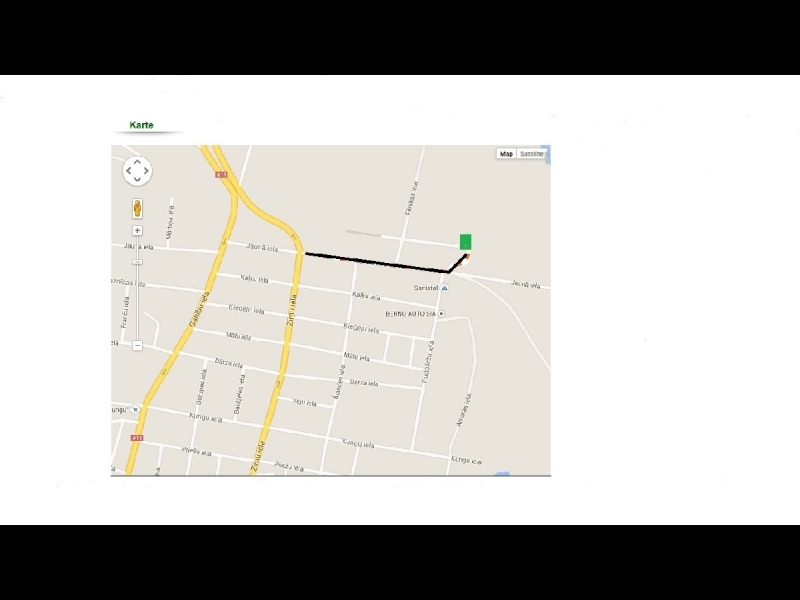Click the upper A11 road shield

tap(221, 174)
